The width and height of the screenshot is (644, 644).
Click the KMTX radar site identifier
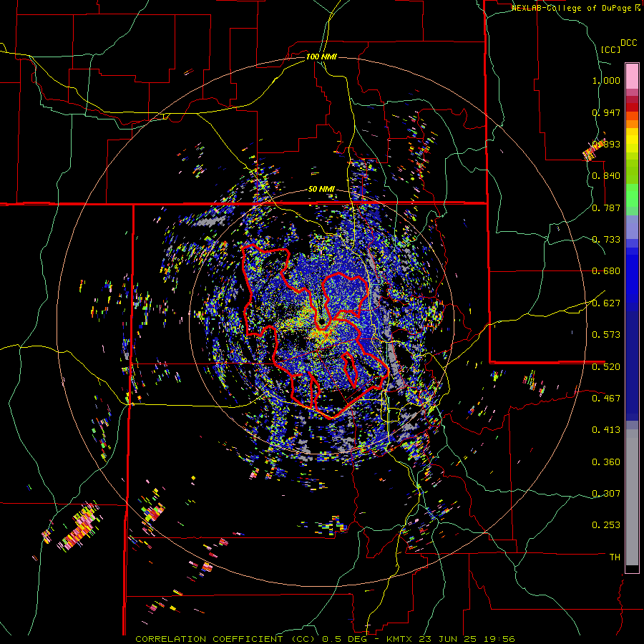point(401,639)
